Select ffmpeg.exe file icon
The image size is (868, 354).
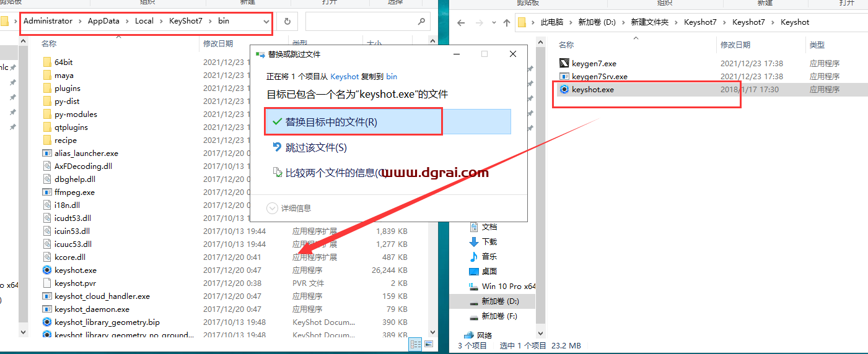pyautogui.click(x=47, y=192)
